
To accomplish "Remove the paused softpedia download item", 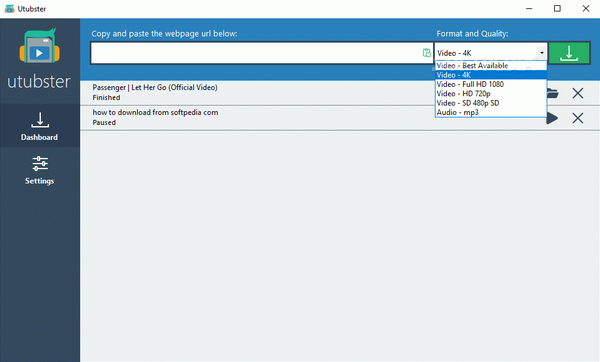I will [577, 118].
